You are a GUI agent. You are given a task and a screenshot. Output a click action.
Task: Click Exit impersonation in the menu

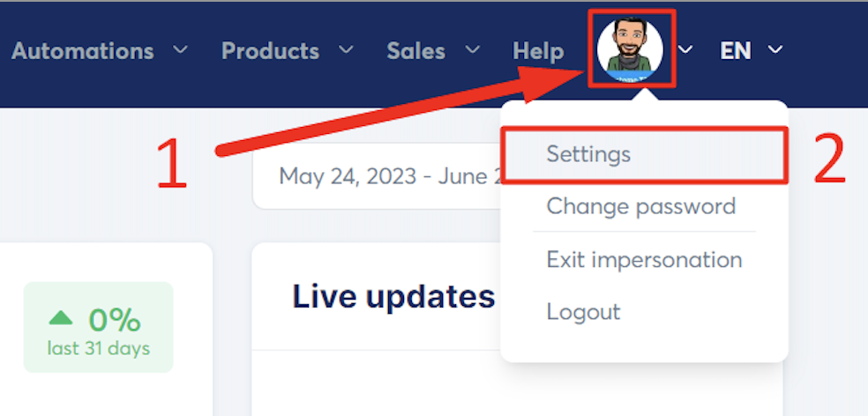coord(644,260)
